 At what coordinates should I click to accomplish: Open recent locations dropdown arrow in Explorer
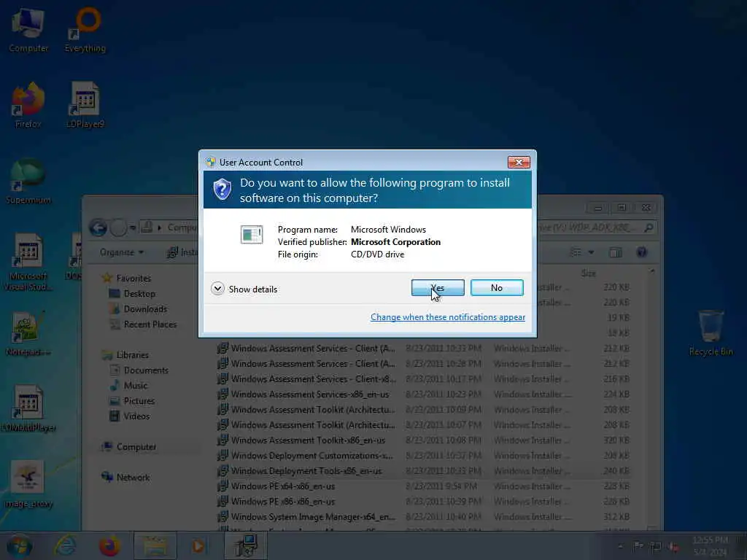133,227
